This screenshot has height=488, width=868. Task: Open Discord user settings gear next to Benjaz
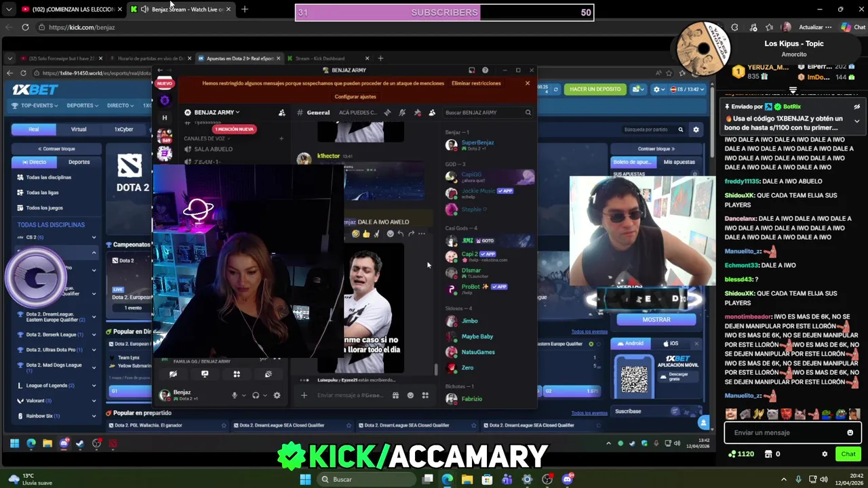(x=277, y=395)
